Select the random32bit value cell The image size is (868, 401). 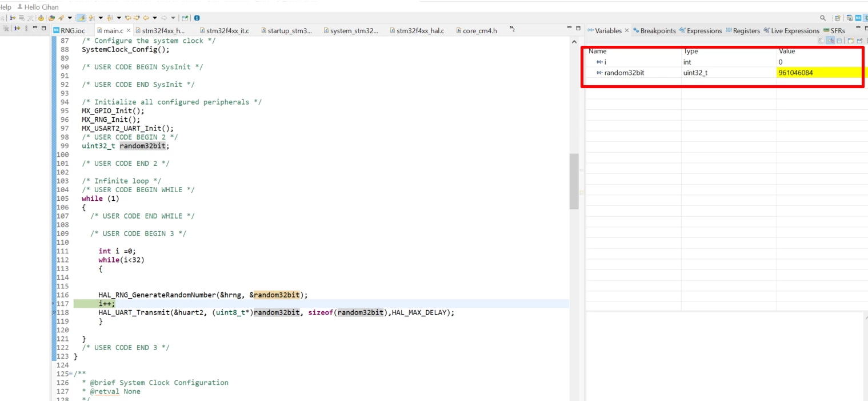click(819, 73)
